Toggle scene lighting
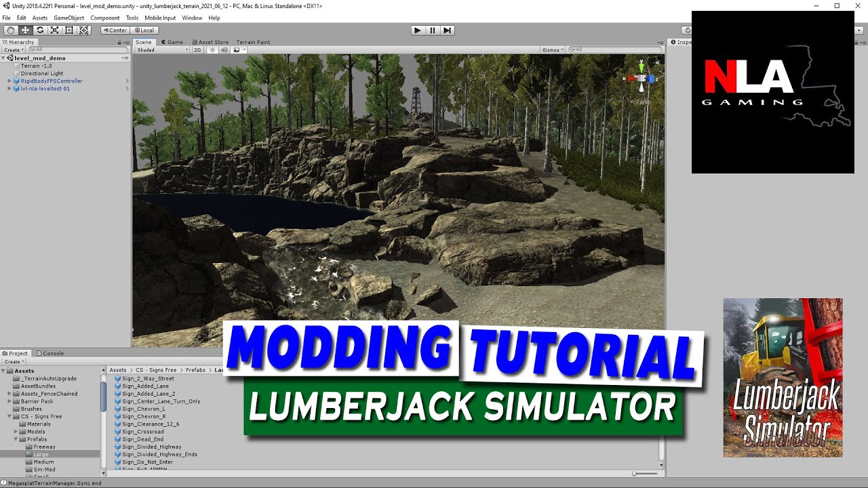The height and width of the screenshot is (488, 868). [212, 49]
